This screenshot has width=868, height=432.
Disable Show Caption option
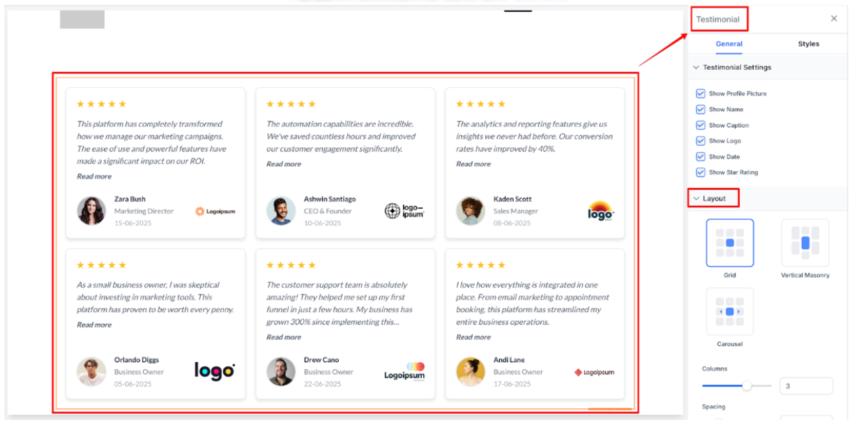tap(701, 126)
